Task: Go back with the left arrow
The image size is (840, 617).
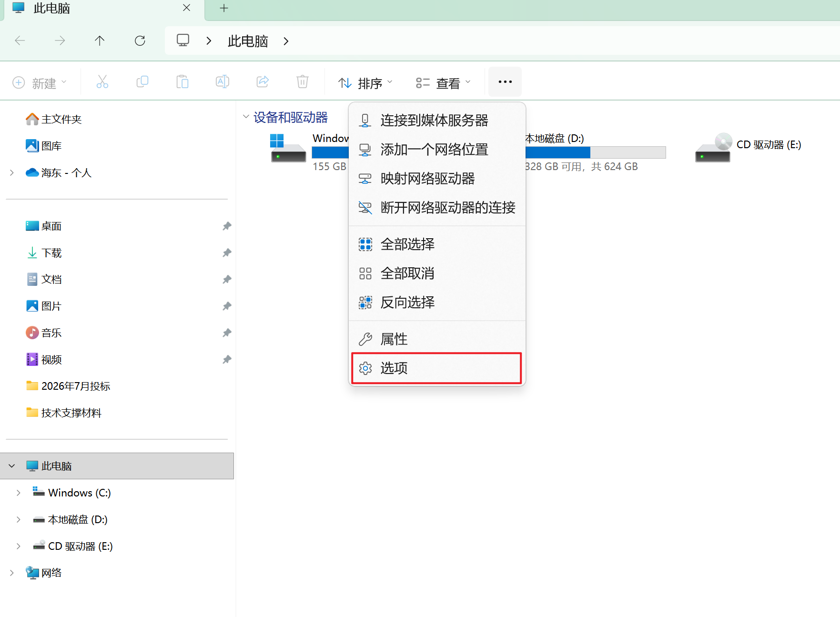Action: pyautogui.click(x=20, y=41)
